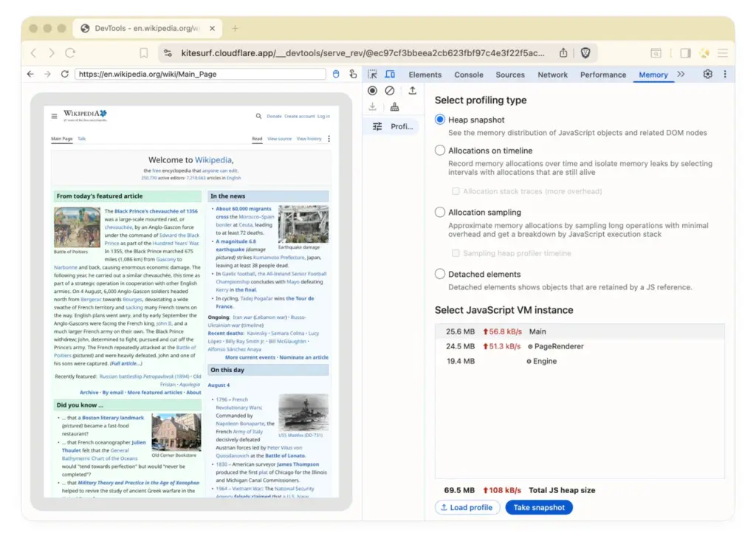
Task: Open the Network tab
Action: pyautogui.click(x=552, y=75)
